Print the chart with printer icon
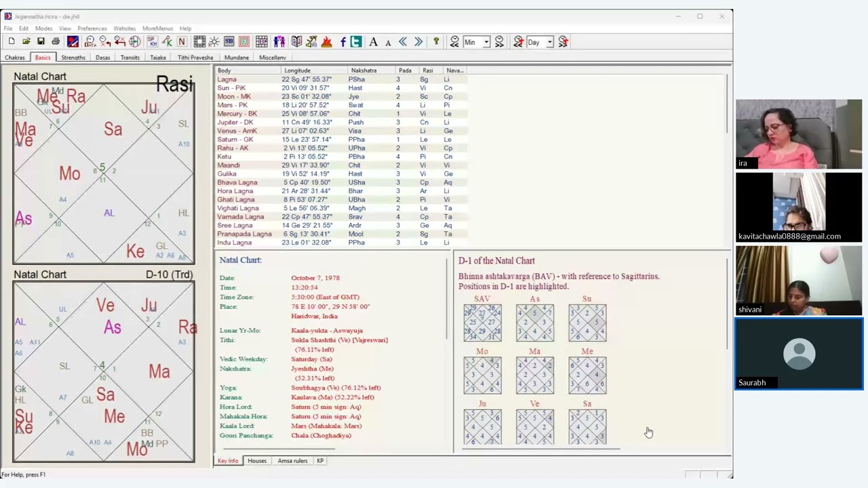Image resolution: width=868 pixels, height=488 pixels. click(x=56, y=42)
